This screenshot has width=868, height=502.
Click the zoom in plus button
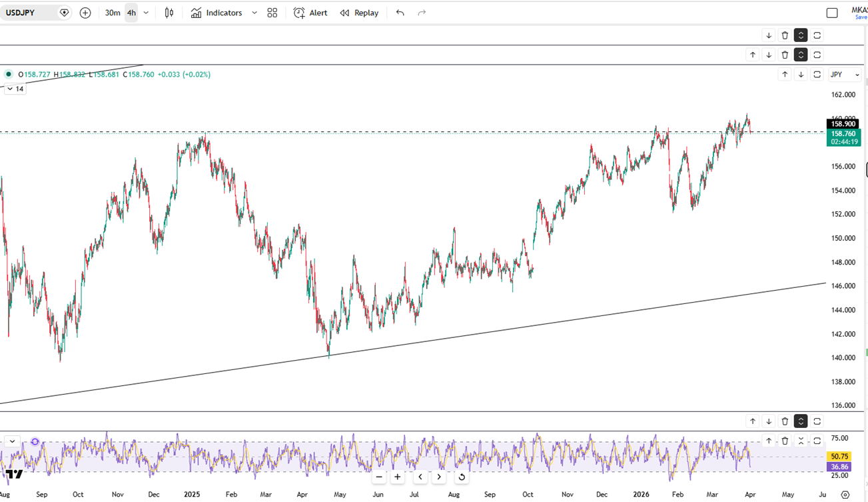tap(398, 477)
